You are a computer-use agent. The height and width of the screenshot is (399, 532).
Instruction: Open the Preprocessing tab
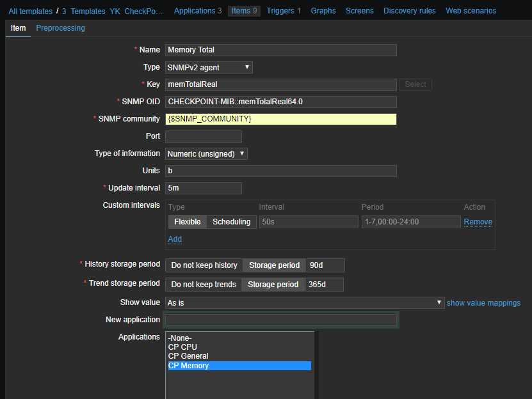60,28
